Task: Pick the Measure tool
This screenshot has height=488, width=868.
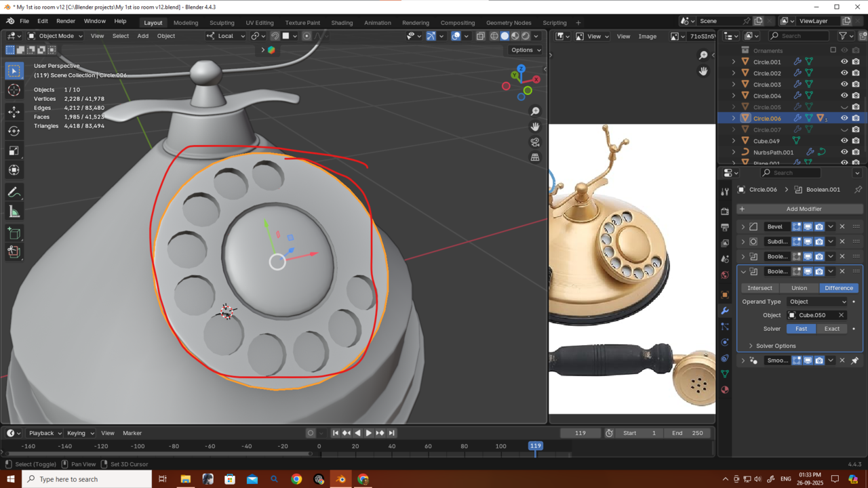Action: (x=14, y=212)
